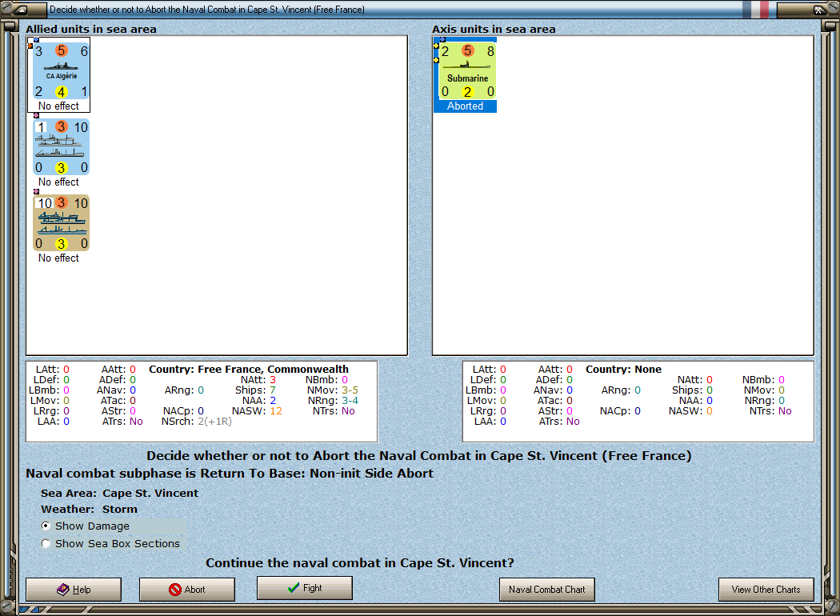840x616 pixels.
Task: Open the Help button
Action: coord(74,590)
